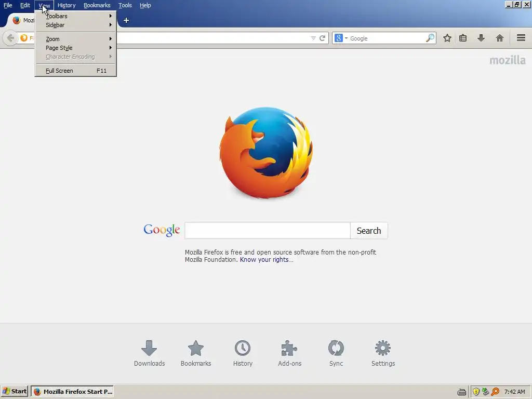Click the Google logo beside search field
This screenshot has height=399, width=532.
[162, 230]
